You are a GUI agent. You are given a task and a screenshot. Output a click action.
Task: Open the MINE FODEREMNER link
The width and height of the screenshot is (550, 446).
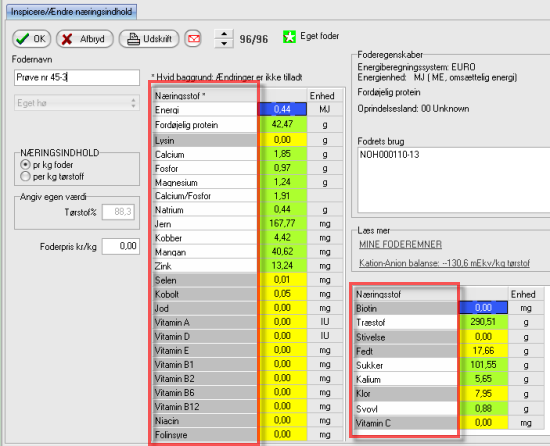click(x=400, y=244)
